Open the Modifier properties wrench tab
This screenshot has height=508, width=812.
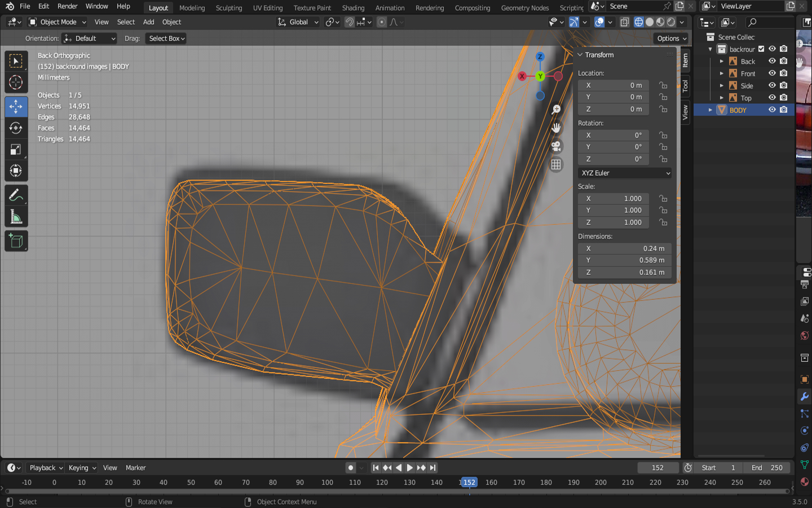[805, 396]
